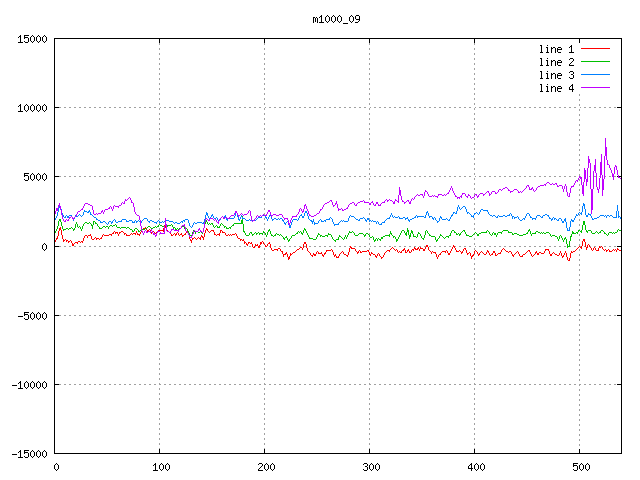
Task: Select the "line 1" legend label
Action: click(x=556, y=49)
